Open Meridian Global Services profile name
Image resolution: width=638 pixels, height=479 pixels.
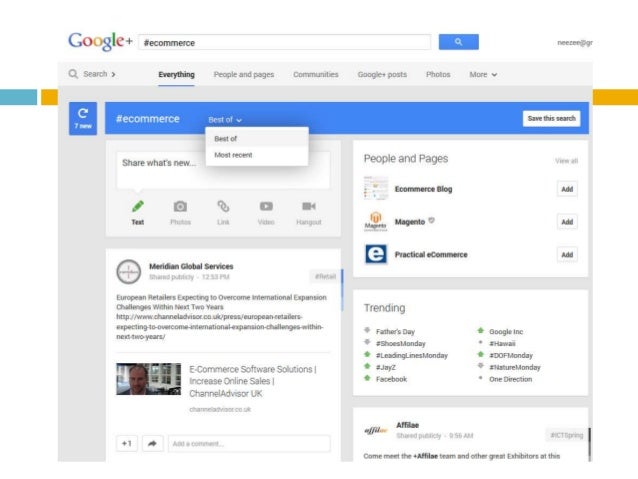191,266
